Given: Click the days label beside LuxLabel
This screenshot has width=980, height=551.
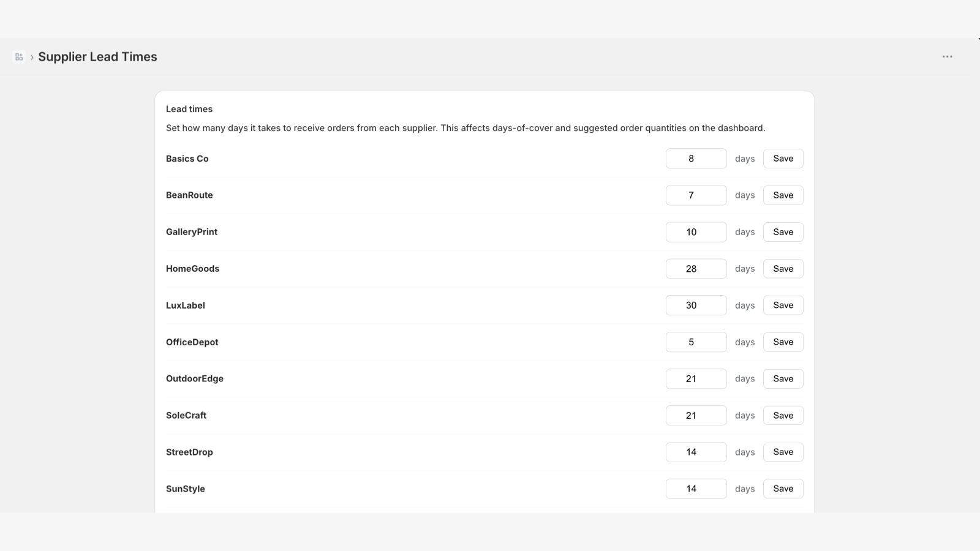Looking at the screenshot, I should pyautogui.click(x=745, y=305).
